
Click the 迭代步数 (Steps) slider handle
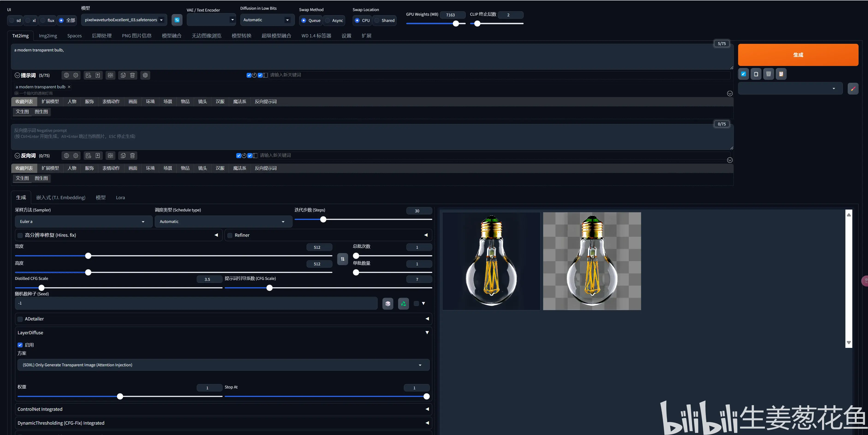click(323, 219)
